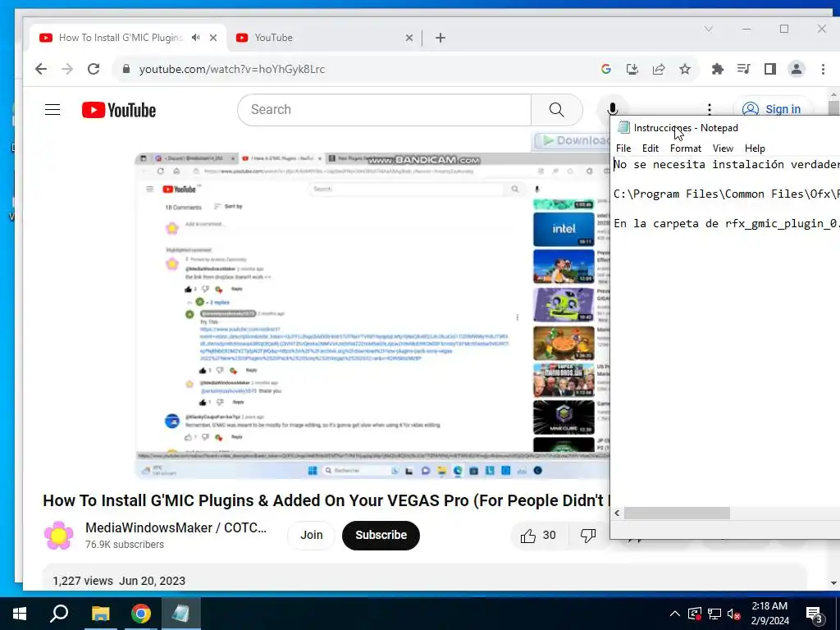Viewport: 840px width, 630px height.
Task: Mute tab via speaker icon on tab
Action: pos(195,38)
